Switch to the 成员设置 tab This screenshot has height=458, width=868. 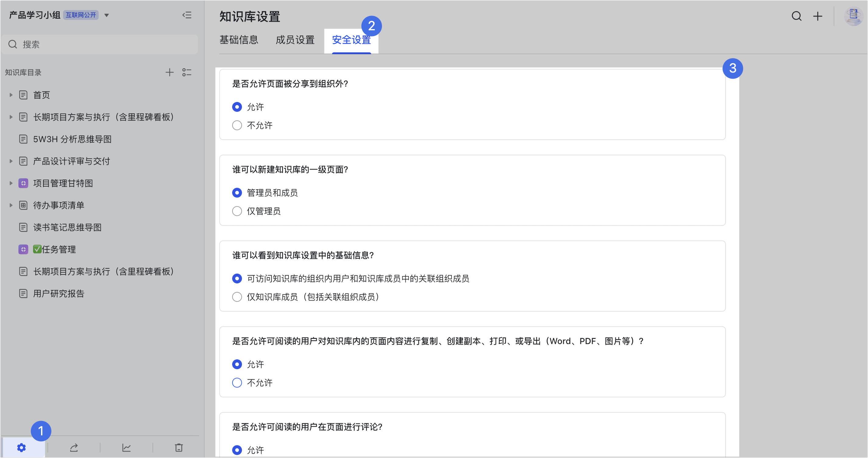click(295, 40)
